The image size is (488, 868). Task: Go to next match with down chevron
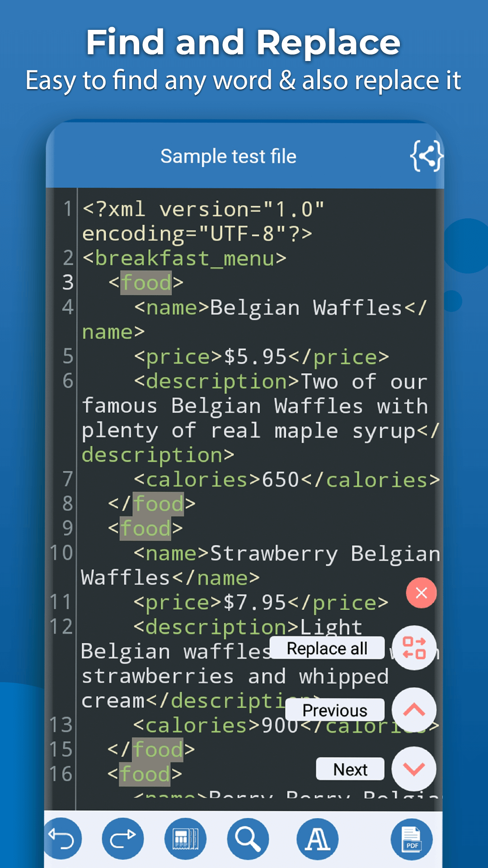point(414,769)
